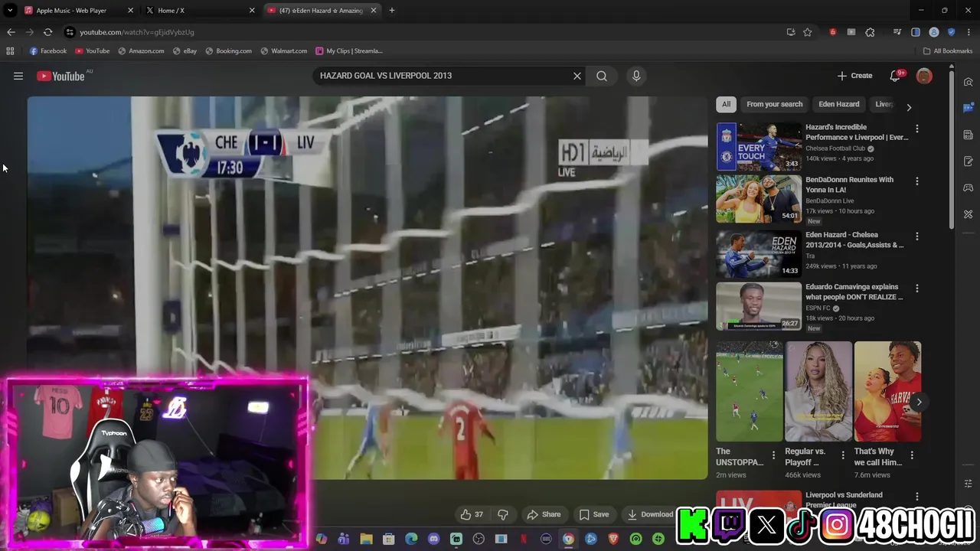The width and height of the screenshot is (980, 551).
Task: Open the shield extension icon in toolbar
Action: point(951,32)
